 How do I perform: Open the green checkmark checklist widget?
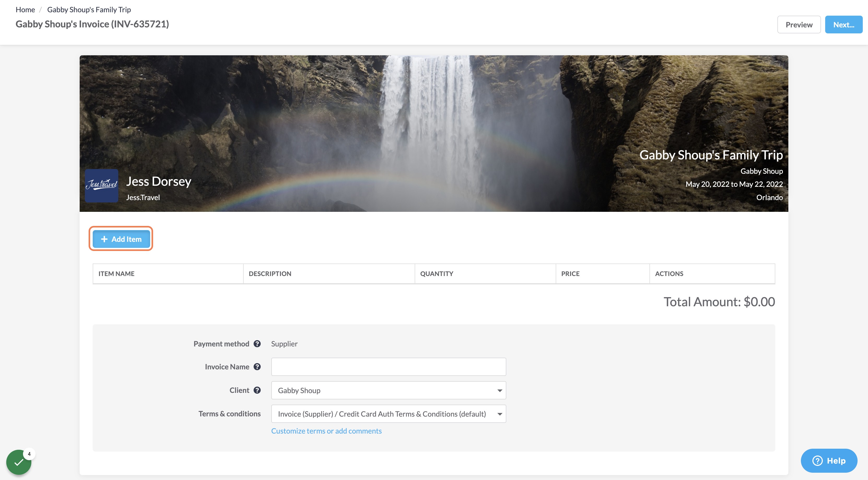(19, 462)
